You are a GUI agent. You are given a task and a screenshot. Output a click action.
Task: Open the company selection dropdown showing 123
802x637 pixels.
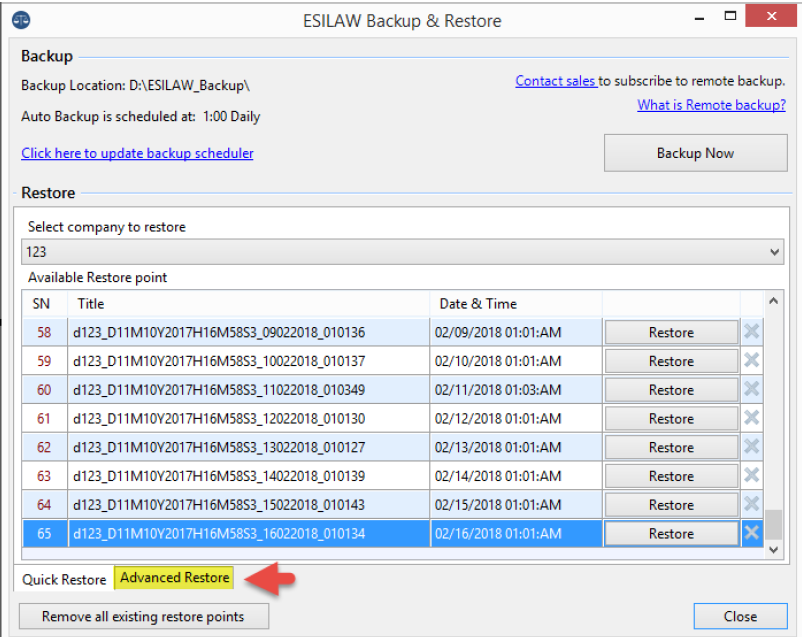click(403, 252)
